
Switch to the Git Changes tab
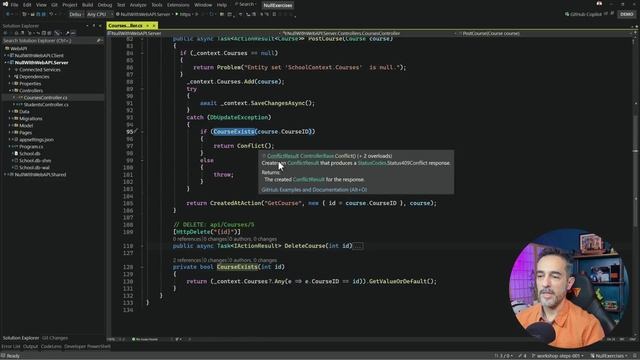(55, 338)
